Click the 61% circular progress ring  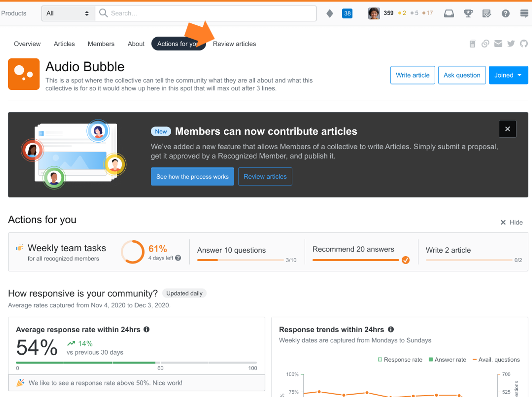(x=132, y=252)
